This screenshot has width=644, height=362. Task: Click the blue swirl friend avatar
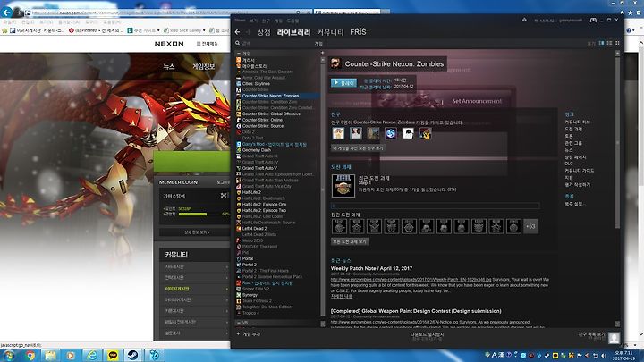[x=391, y=133]
